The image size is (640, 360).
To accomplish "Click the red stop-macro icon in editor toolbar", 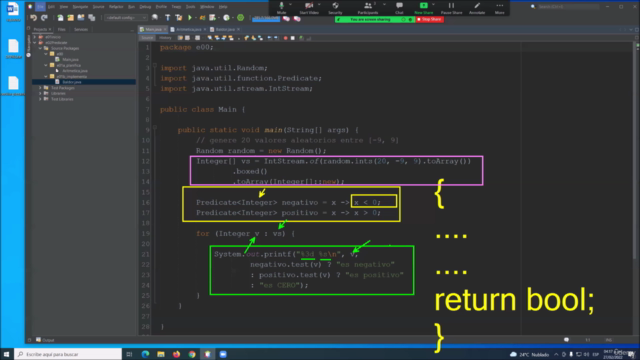I will click(285, 38).
